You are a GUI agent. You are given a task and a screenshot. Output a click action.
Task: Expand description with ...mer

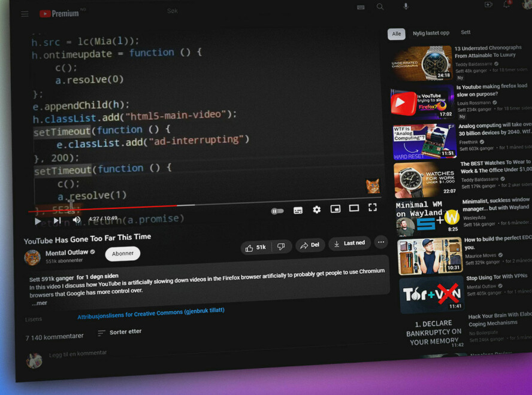coord(40,303)
